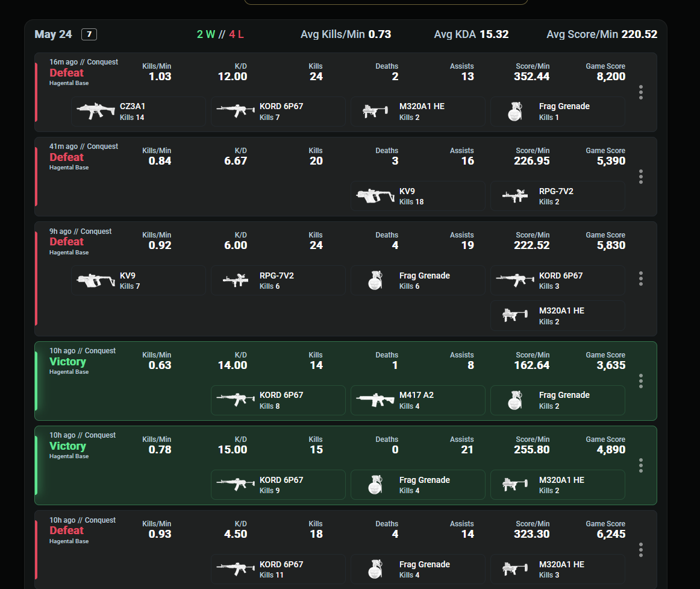Click Frag Grenade icon with 6 kills

375,280
